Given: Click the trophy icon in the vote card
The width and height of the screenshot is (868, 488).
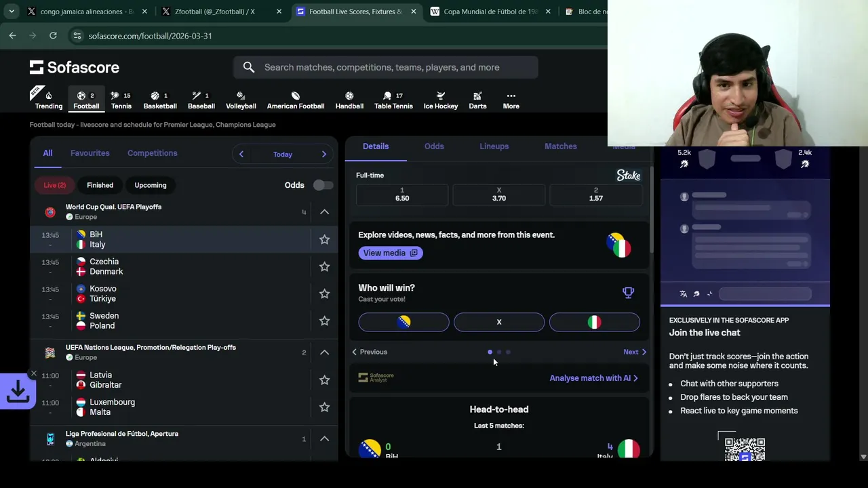Looking at the screenshot, I should pyautogui.click(x=628, y=293).
